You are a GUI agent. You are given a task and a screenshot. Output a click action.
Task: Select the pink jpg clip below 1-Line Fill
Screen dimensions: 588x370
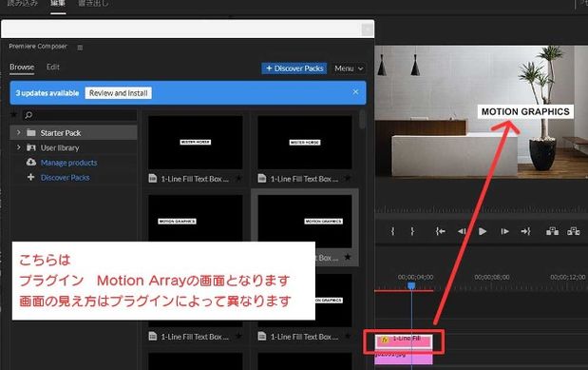[x=404, y=358]
